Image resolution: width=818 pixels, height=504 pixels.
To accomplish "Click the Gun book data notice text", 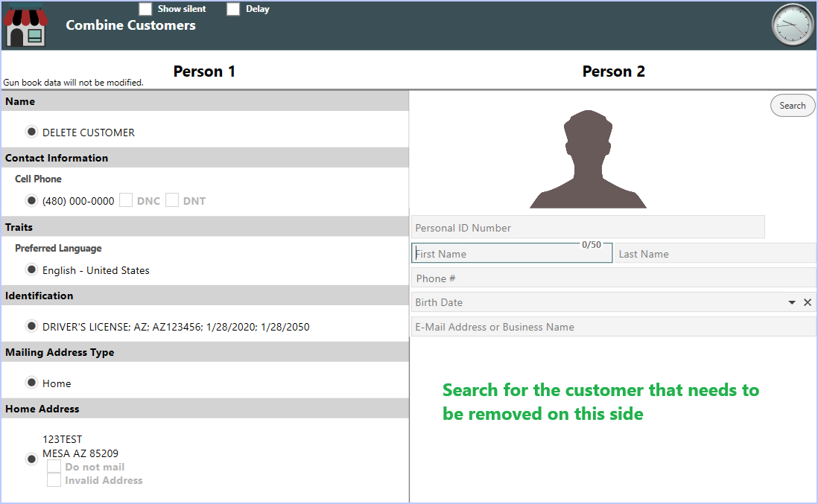I will pos(73,83).
